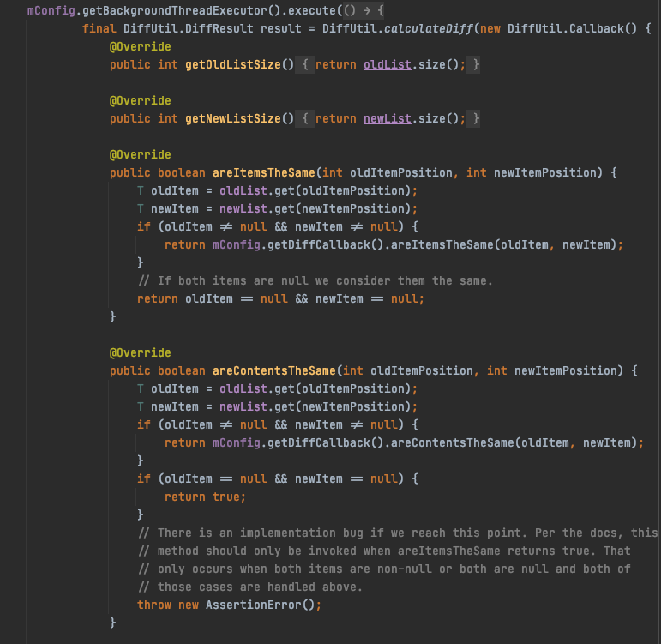Click closing fold brace after oldList.size();
Screen dimensions: 661x644
tap(474, 64)
